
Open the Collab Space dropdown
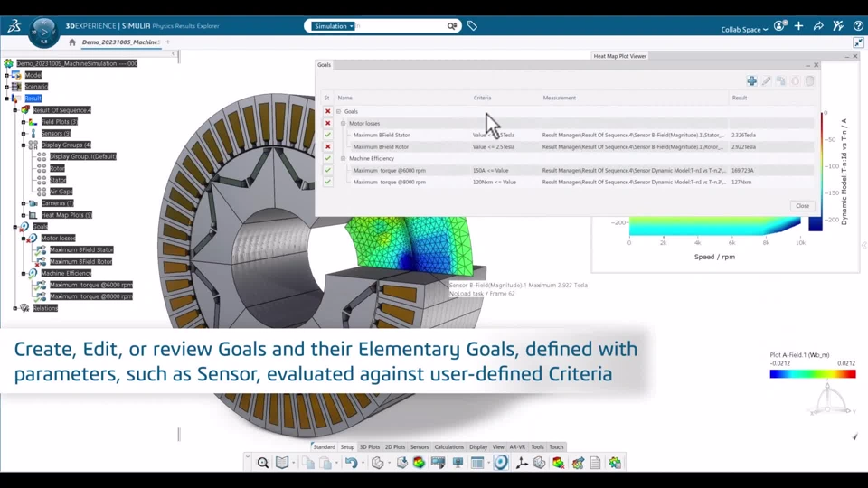pos(744,29)
